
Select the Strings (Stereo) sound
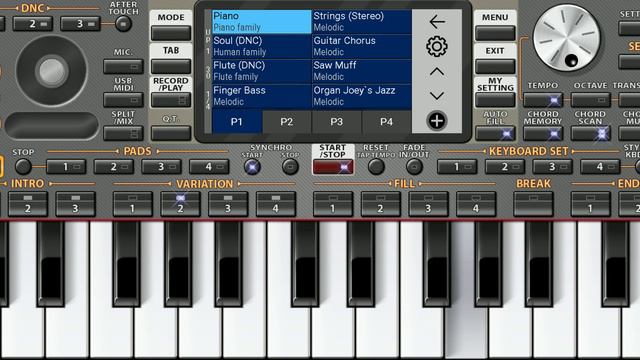(x=362, y=22)
